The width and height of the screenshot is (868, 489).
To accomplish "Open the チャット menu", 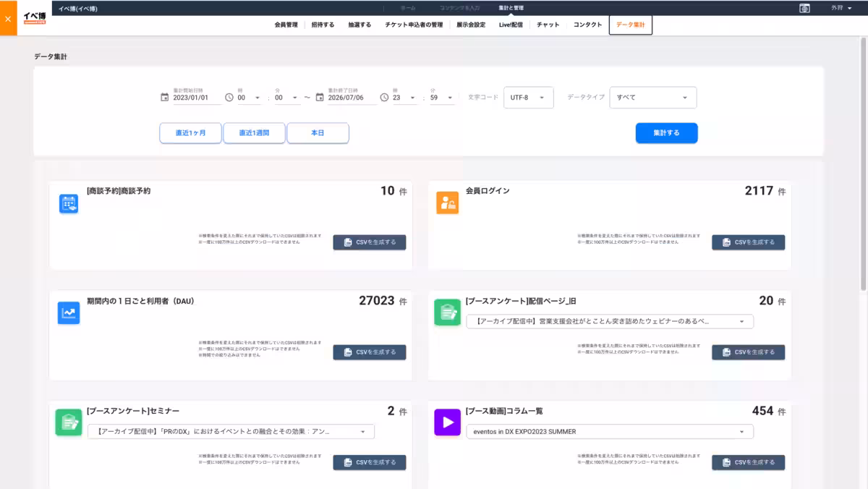I will pos(548,25).
